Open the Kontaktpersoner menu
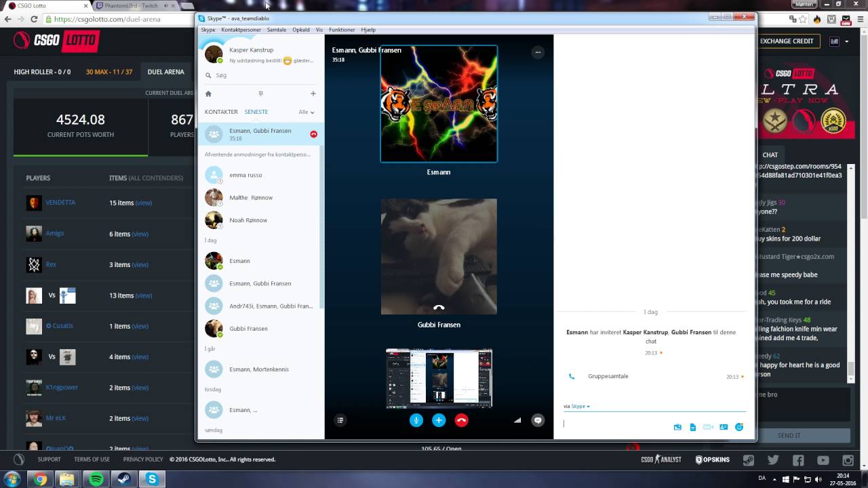 [241, 30]
